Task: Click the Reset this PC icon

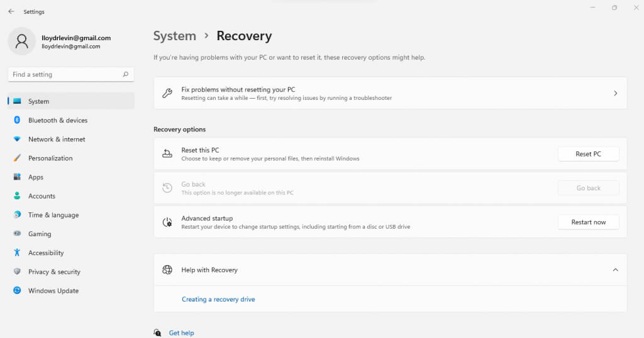Action: pyautogui.click(x=167, y=153)
